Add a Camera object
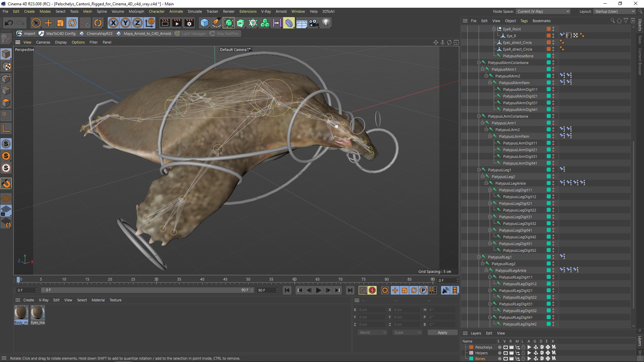 314,23
